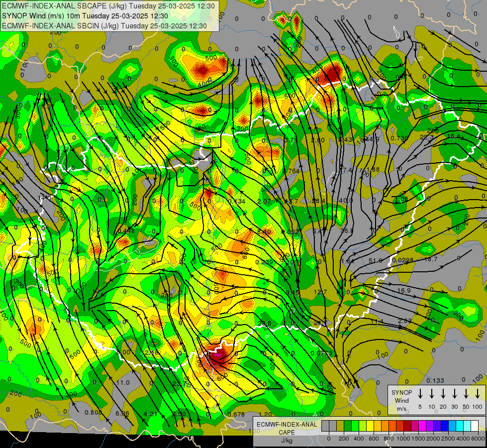Click the 6000 tick label in CAPE legend
Viewport: 487px width, 448px height.
coord(478,439)
